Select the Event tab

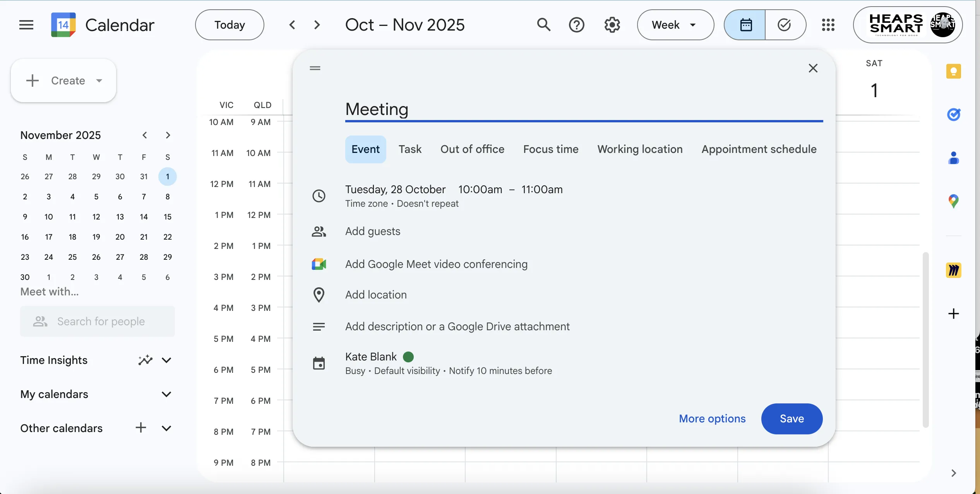point(365,149)
